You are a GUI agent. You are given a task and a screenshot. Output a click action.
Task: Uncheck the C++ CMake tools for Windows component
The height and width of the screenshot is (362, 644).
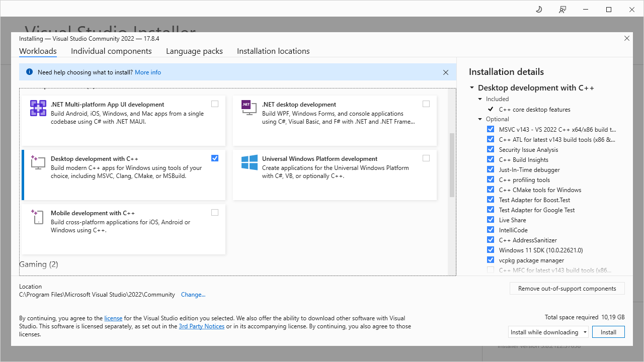pos(491,189)
